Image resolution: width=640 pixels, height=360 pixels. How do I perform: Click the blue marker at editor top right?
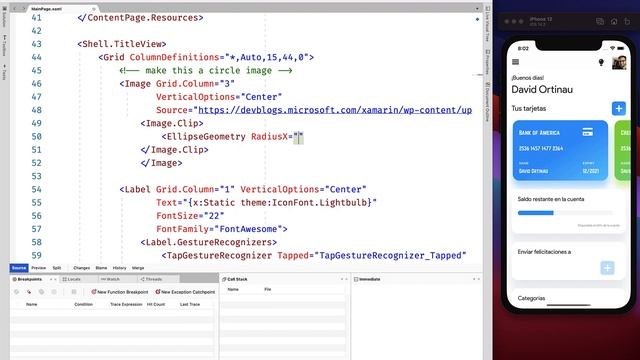[477, 19]
